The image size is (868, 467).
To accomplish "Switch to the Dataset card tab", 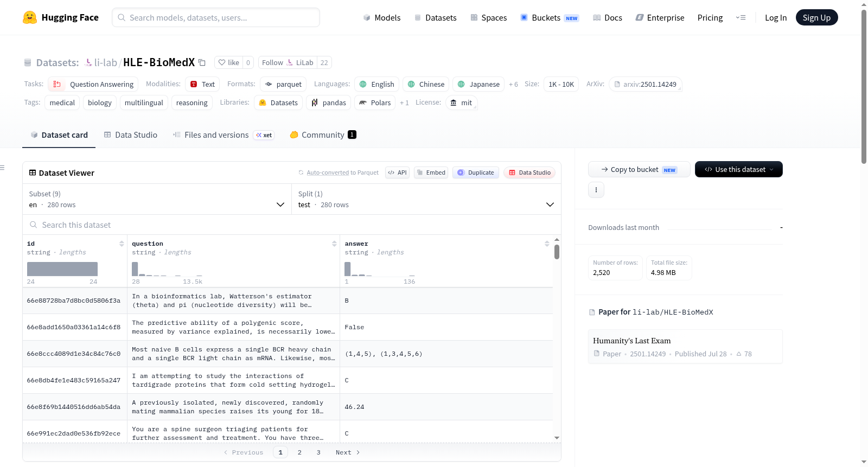I will click(x=59, y=135).
